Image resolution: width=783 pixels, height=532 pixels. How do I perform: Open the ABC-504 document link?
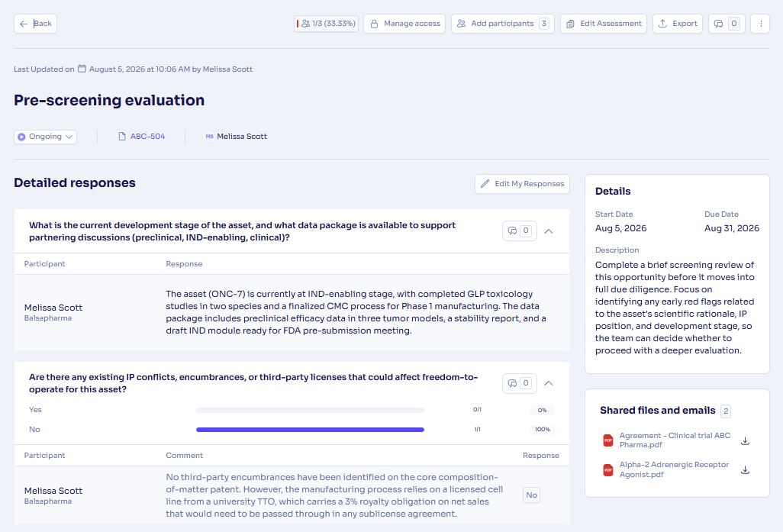(x=142, y=137)
